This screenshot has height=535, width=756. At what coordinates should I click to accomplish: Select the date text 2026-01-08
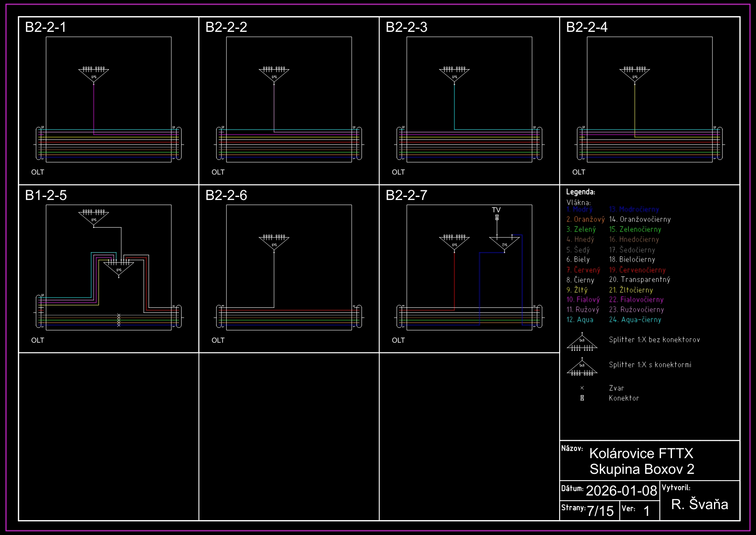tap(621, 491)
